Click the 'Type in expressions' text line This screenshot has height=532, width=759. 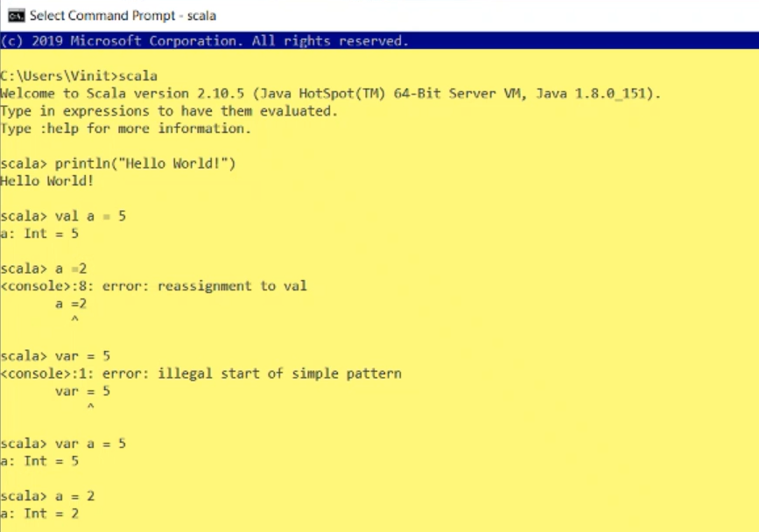pyautogui.click(x=168, y=111)
